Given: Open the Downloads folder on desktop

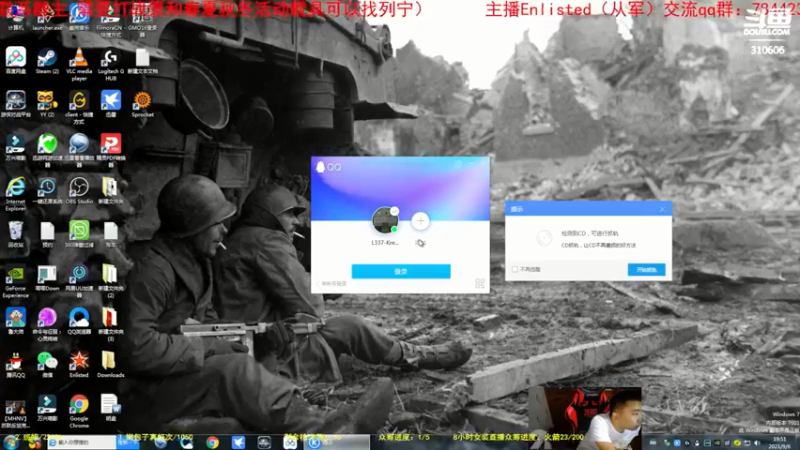Looking at the screenshot, I should coord(111,364).
